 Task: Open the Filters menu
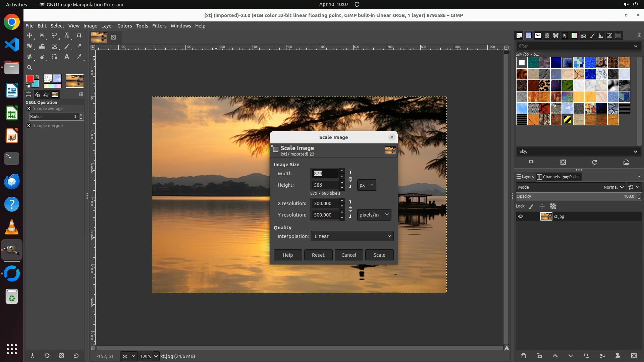(x=159, y=26)
